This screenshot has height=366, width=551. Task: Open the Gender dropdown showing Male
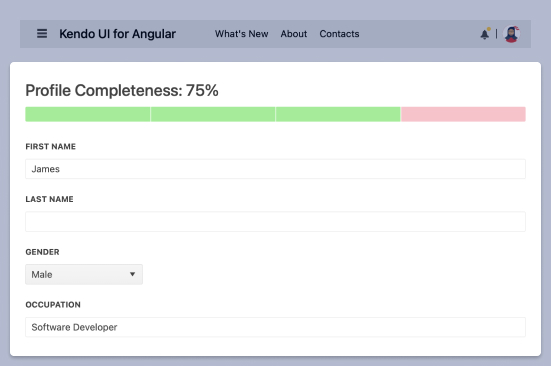(x=84, y=274)
